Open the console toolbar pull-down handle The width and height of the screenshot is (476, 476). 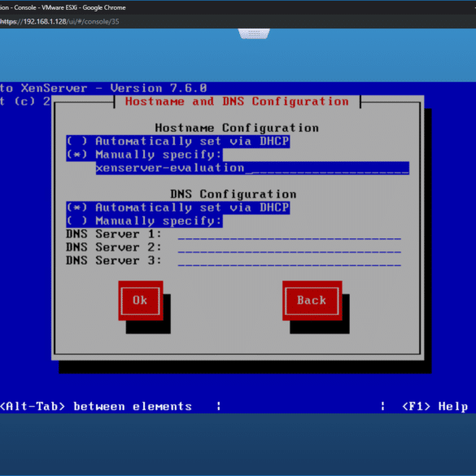[x=254, y=33]
